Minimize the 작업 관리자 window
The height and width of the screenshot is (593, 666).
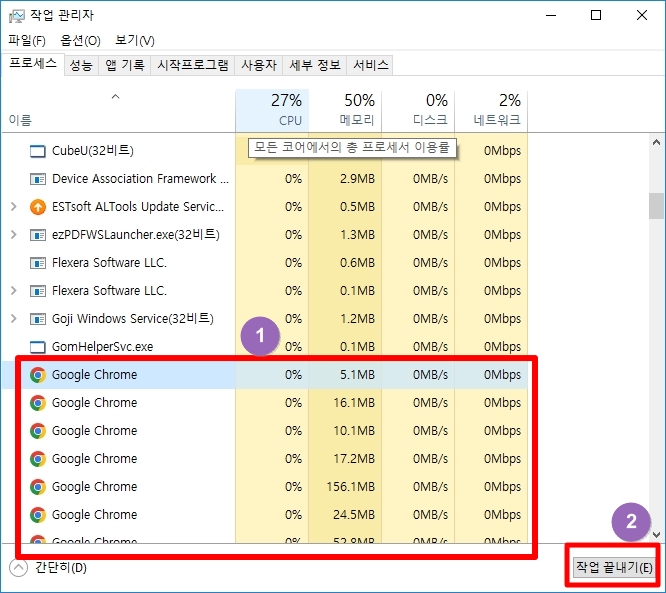[551, 16]
